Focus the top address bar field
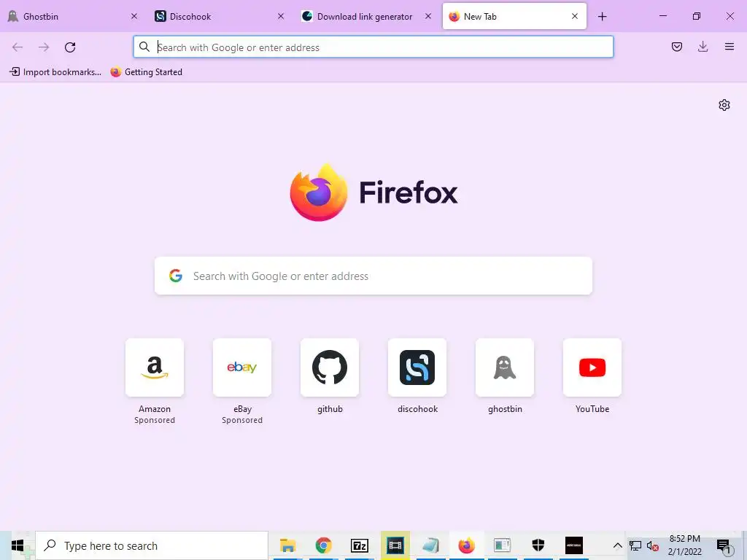Screen dimensions: 747x560 click(373, 47)
